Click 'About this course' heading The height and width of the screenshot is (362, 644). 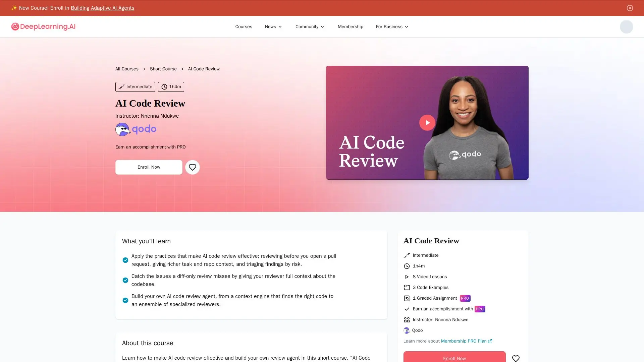pos(148,343)
